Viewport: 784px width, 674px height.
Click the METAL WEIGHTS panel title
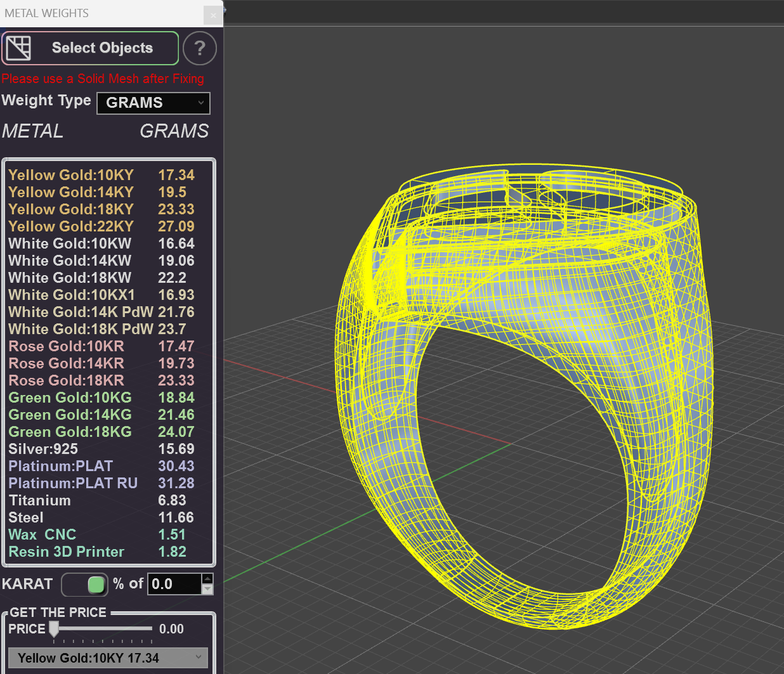click(x=46, y=13)
